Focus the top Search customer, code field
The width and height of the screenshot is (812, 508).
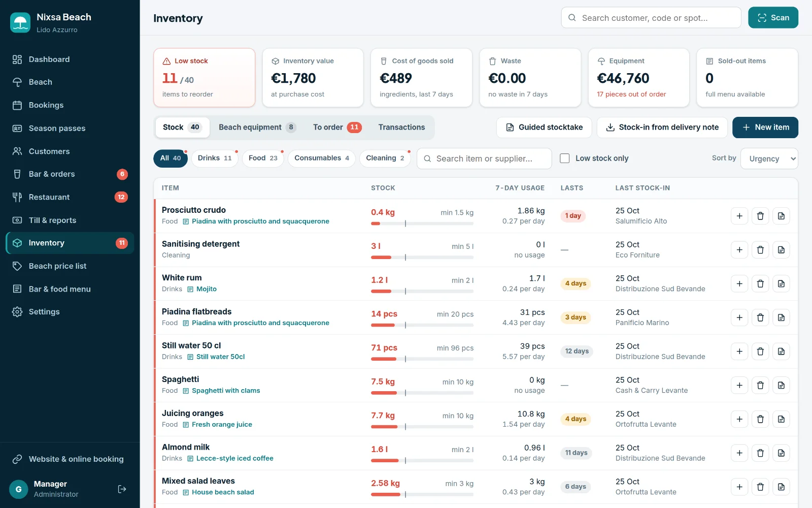click(651, 18)
